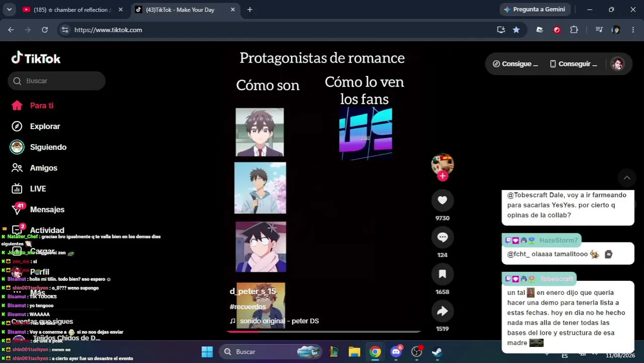Open the media controls icon
Viewport: 644px width, 363px height.
coord(599,30)
